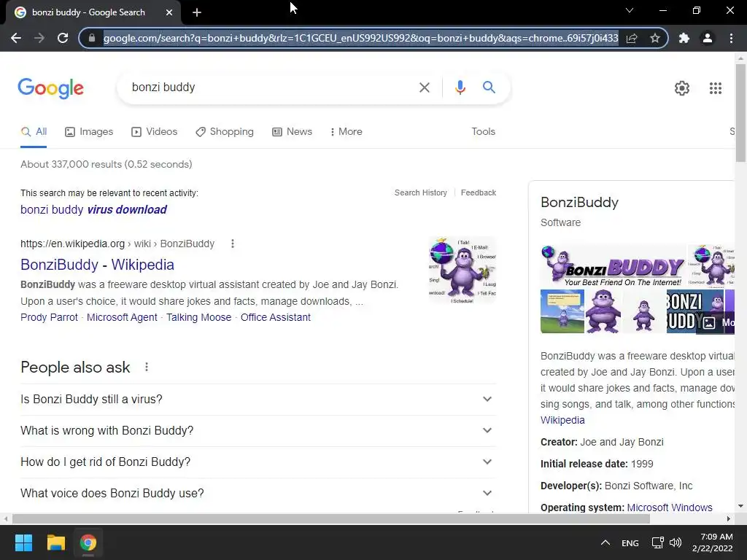Open the clock and date 7:09 AM

click(x=713, y=542)
